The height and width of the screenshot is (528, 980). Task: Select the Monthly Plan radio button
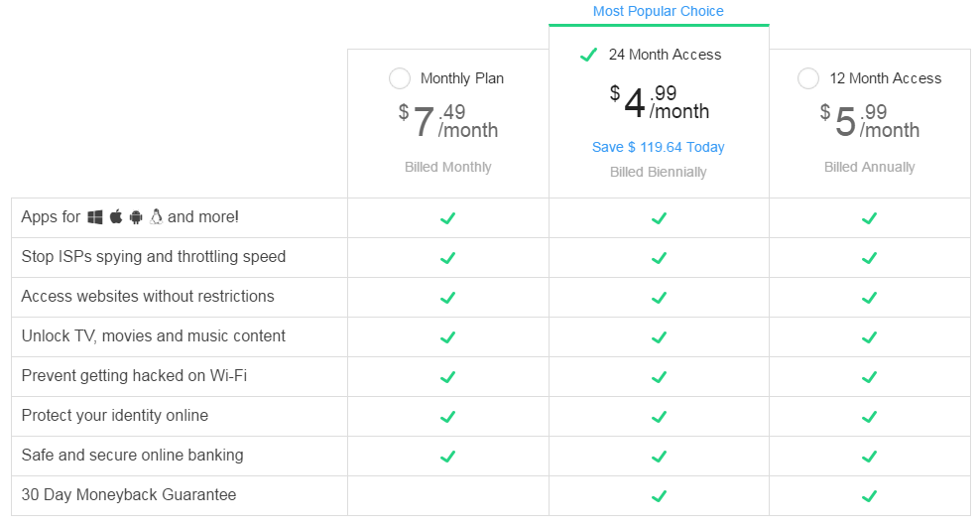[x=400, y=78]
